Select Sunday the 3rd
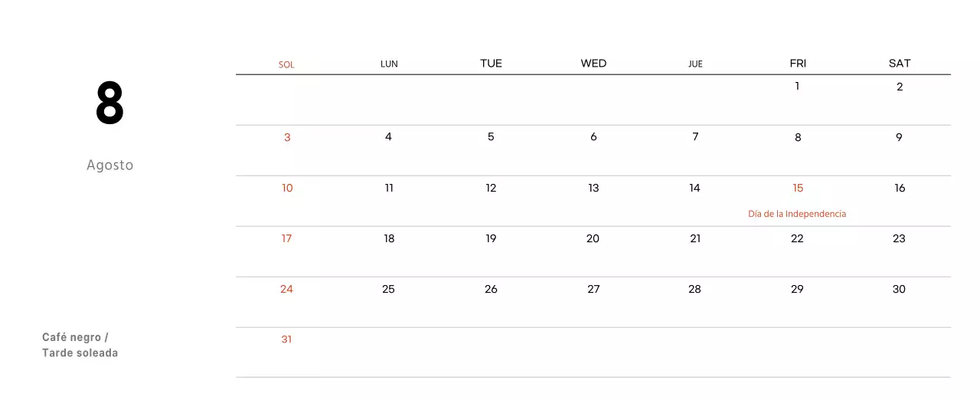 tap(287, 137)
